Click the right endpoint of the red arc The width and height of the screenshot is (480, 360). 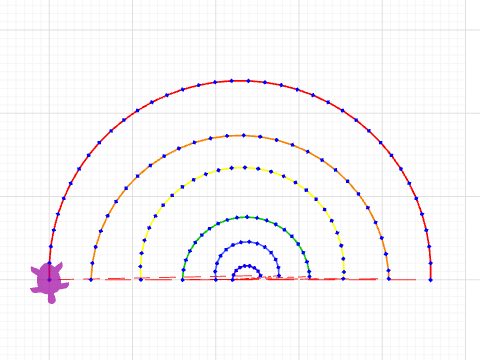pyautogui.click(x=430, y=280)
